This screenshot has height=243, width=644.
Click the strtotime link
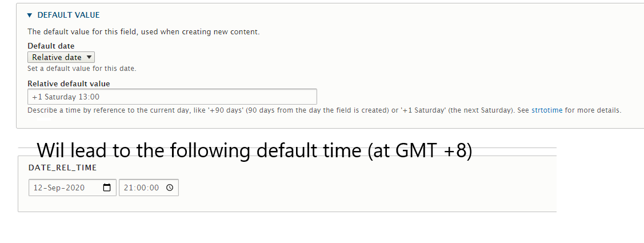547,110
